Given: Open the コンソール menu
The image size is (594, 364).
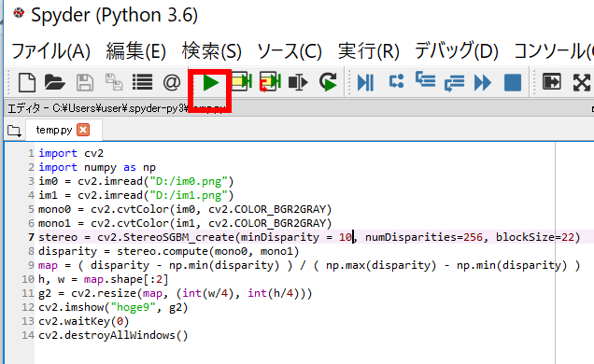Looking at the screenshot, I should pos(554,50).
